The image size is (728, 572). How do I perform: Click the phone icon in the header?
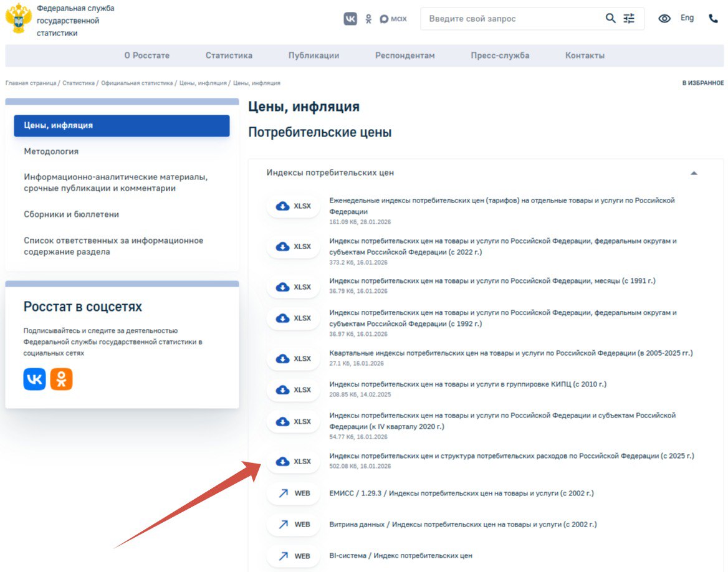[714, 19]
